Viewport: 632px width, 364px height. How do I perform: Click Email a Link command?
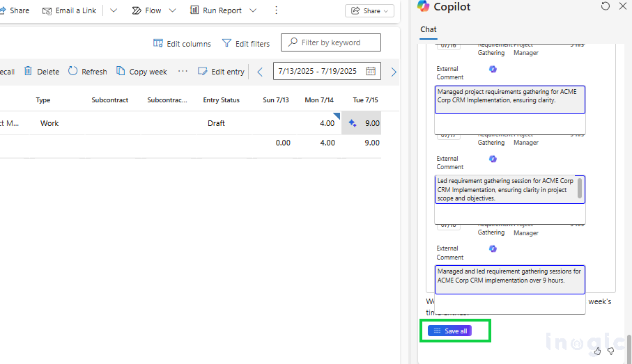coord(69,10)
